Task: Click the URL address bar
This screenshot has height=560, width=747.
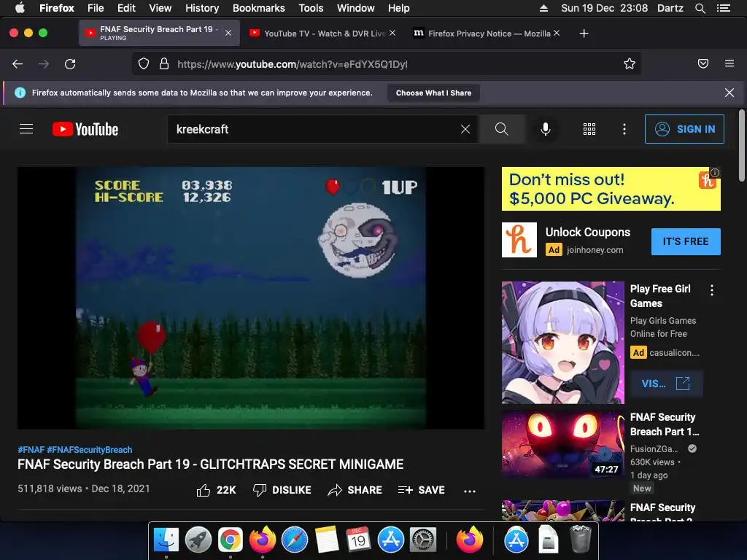Action: (x=386, y=64)
